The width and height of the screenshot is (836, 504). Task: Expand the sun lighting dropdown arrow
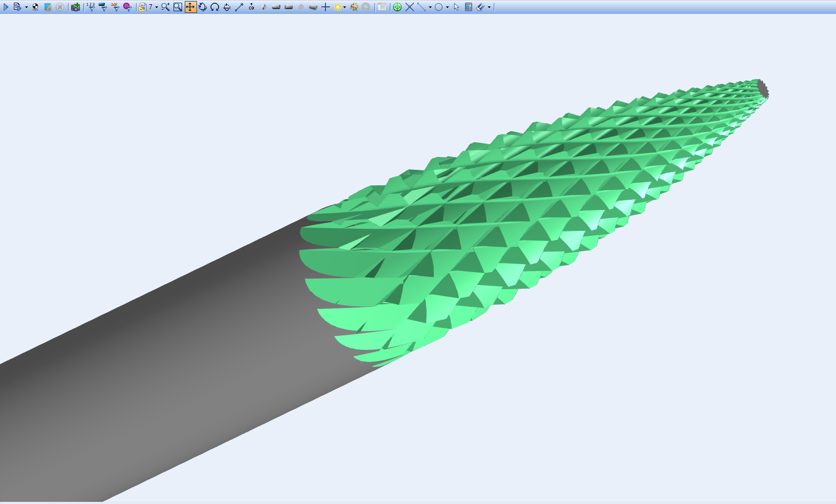[344, 7]
